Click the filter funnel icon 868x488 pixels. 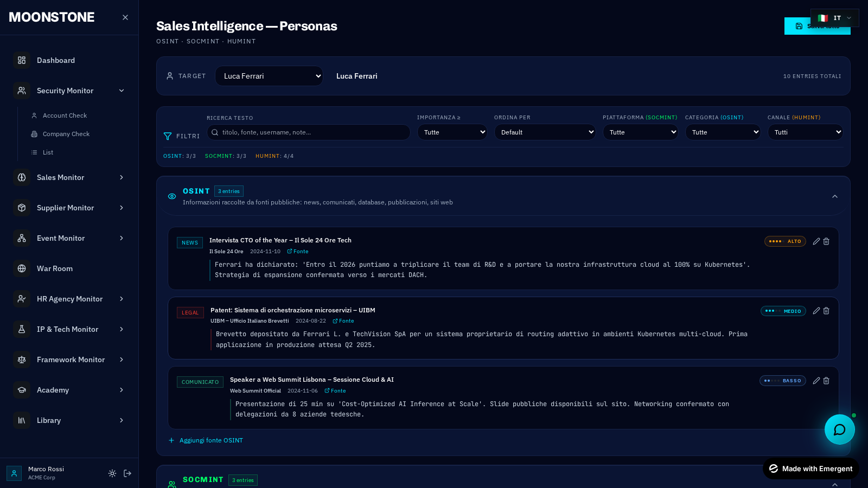[168, 136]
